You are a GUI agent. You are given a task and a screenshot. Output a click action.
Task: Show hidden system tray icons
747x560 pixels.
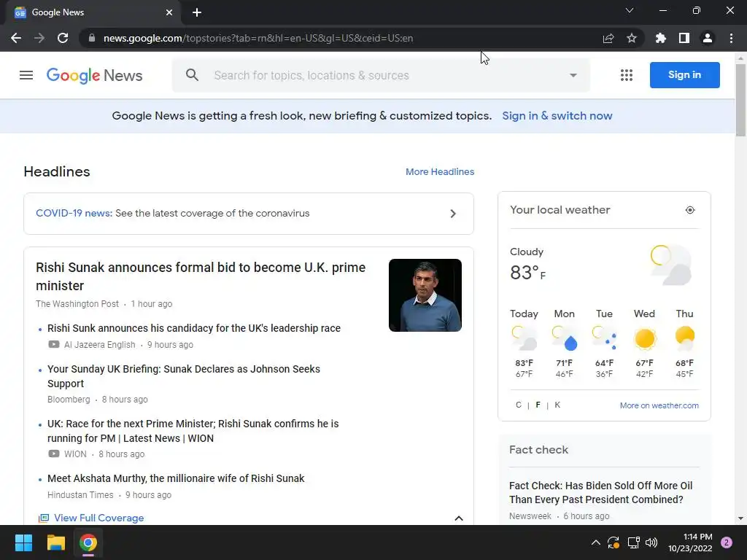point(595,542)
